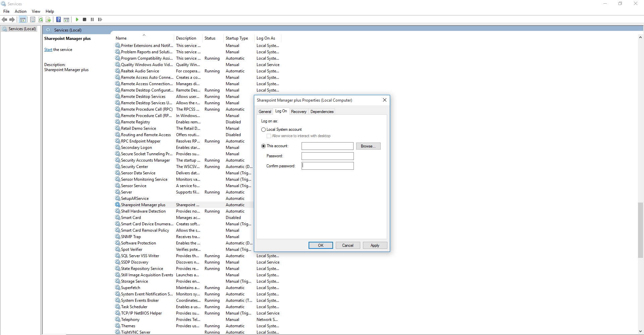Select the Sharepoint Manager plus service row

pyautogui.click(x=184, y=205)
